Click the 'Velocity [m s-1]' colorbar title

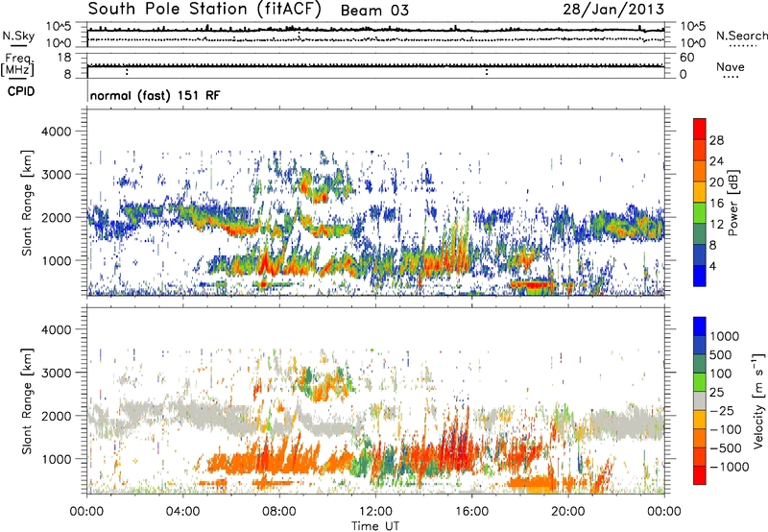point(758,401)
